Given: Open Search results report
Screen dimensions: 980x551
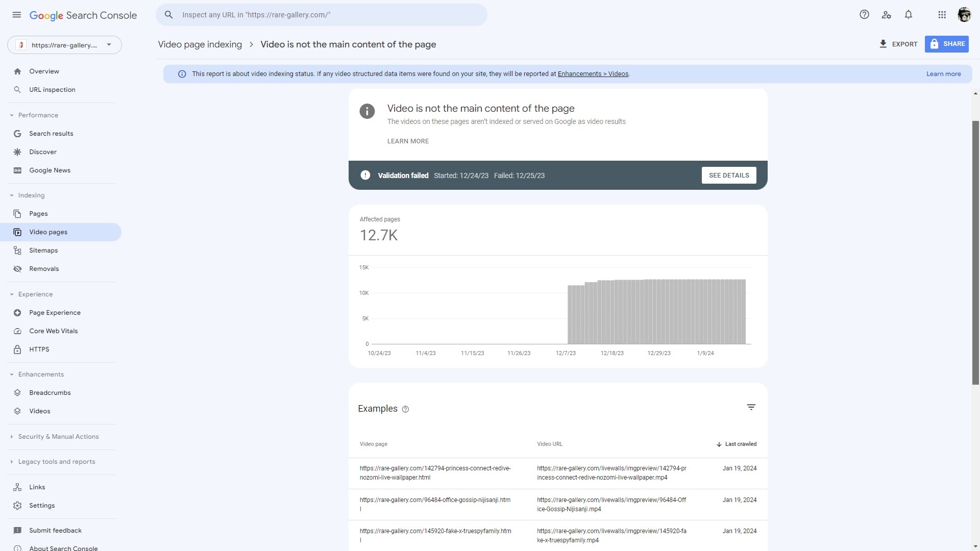Looking at the screenshot, I should click(x=61, y=134).
